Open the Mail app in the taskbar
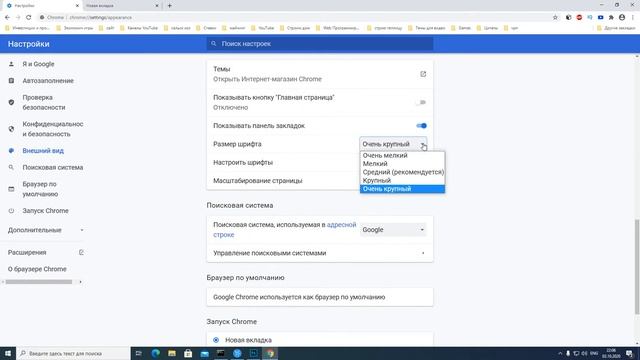Image resolution: width=640 pixels, height=360 pixels. pyautogui.click(x=204, y=353)
